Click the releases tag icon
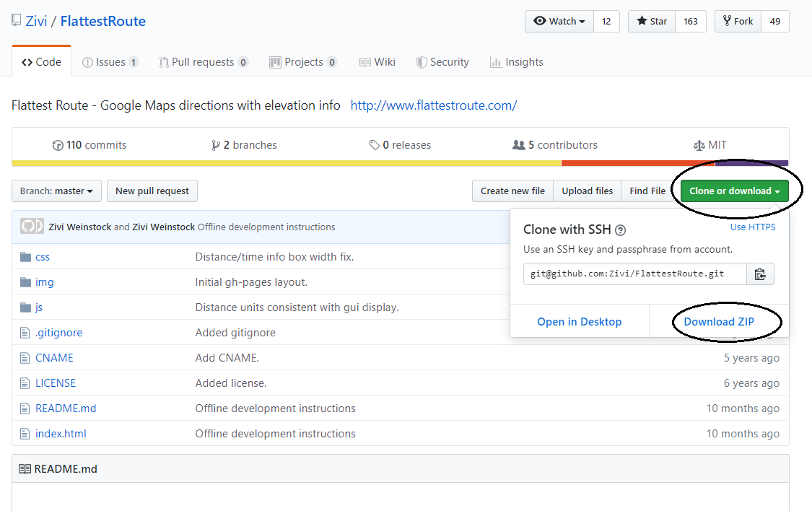The height and width of the screenshot is (511, 812). (374, 146)
